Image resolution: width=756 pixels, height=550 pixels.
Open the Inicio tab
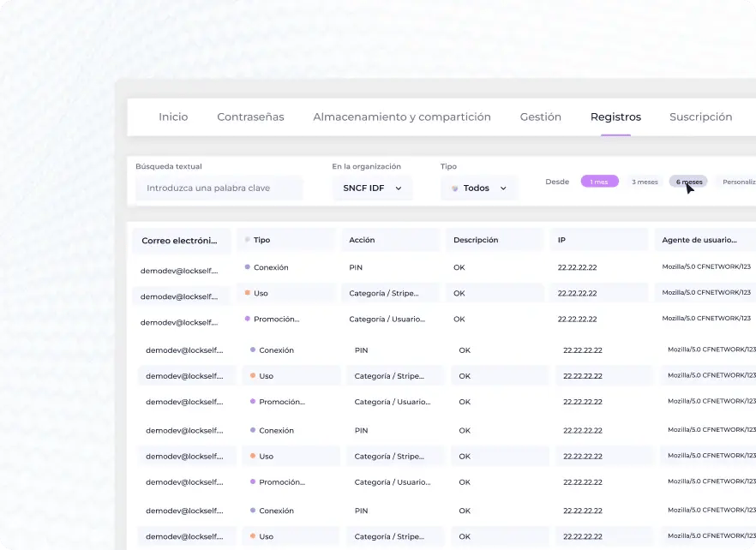[173, 117]
